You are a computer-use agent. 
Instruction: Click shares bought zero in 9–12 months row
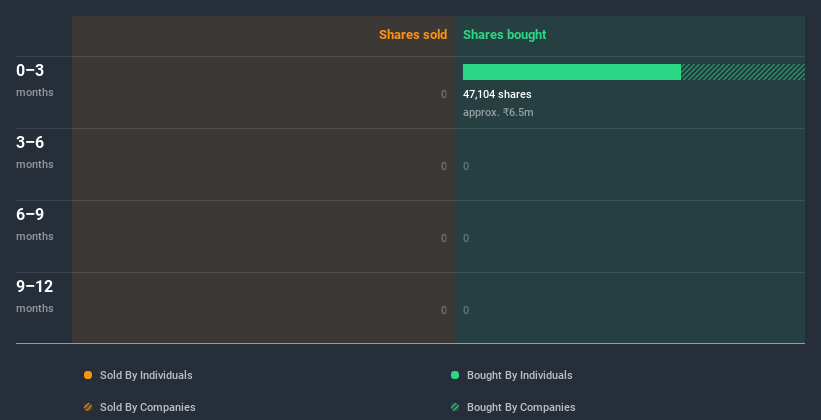click(466, 310)
